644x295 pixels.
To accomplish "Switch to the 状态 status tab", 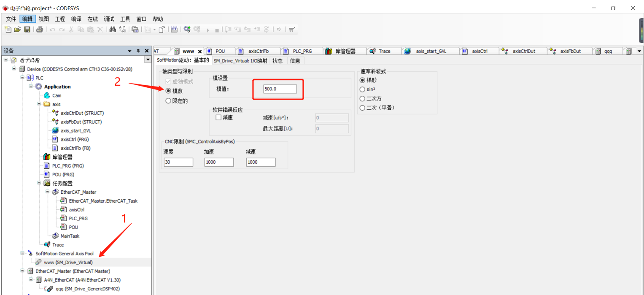I will (278, 61).
